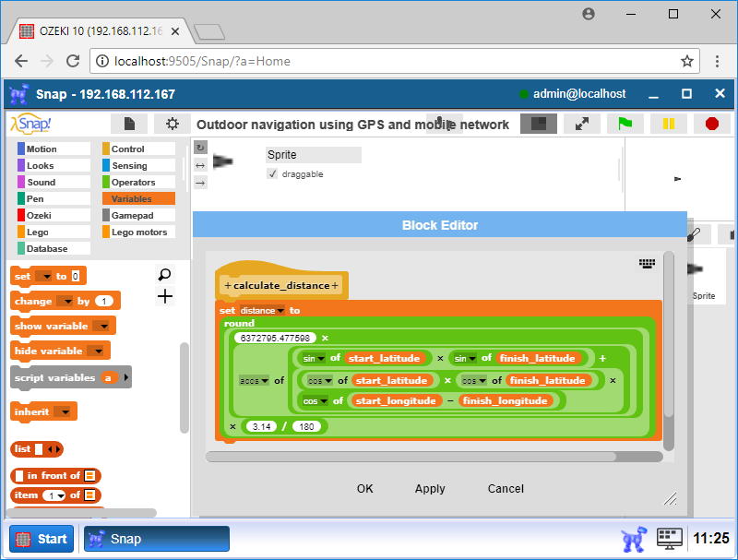Screen dimensions: 738x560
Task: Click the 3.14 value field
Action: (x=262, y=426)
